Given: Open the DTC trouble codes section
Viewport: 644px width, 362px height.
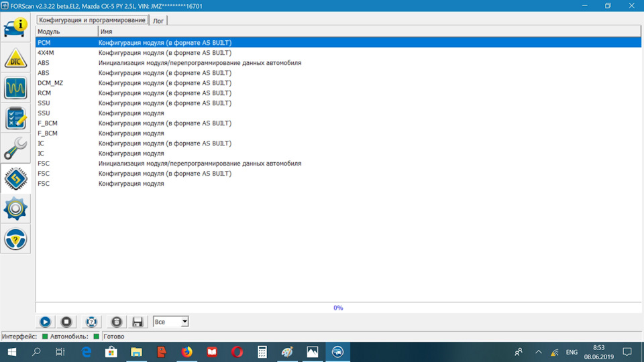Looking at the screenshot, I should (15, 58).
